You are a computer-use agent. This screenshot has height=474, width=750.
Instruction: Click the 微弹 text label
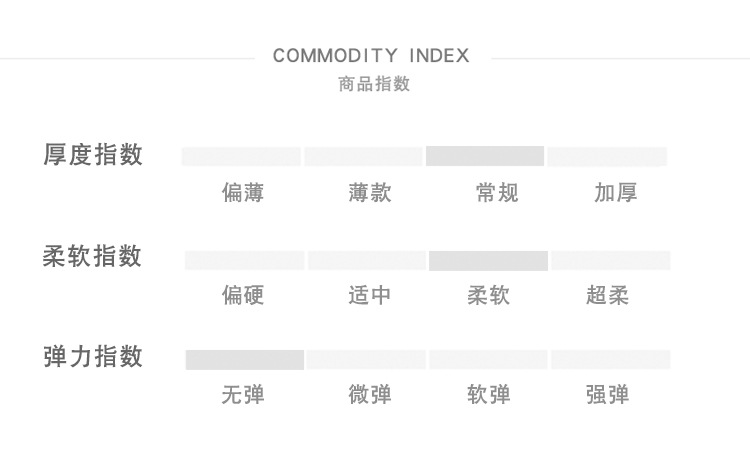(370, 395)
